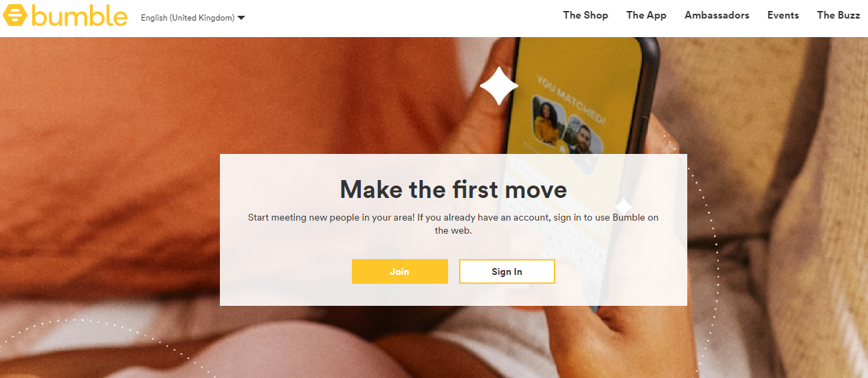Select Events in the top navigation
The image size is (868, 378).
[783, 15]
